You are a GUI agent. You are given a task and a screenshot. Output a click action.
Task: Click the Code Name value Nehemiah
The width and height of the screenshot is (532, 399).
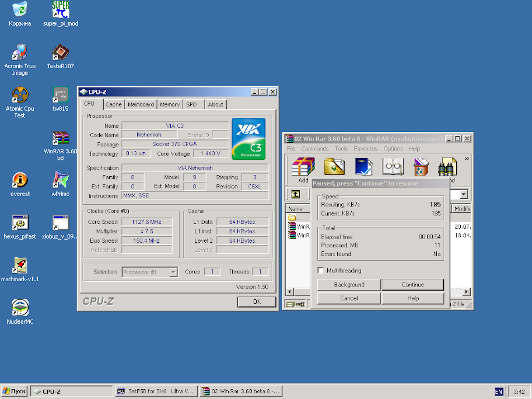tap(149, 135)
